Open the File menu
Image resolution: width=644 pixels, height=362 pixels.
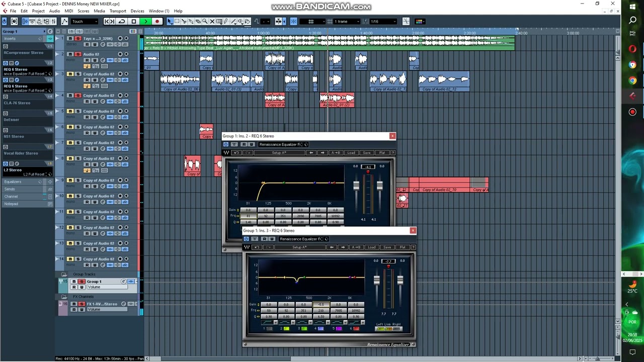(x=13, y=11)
